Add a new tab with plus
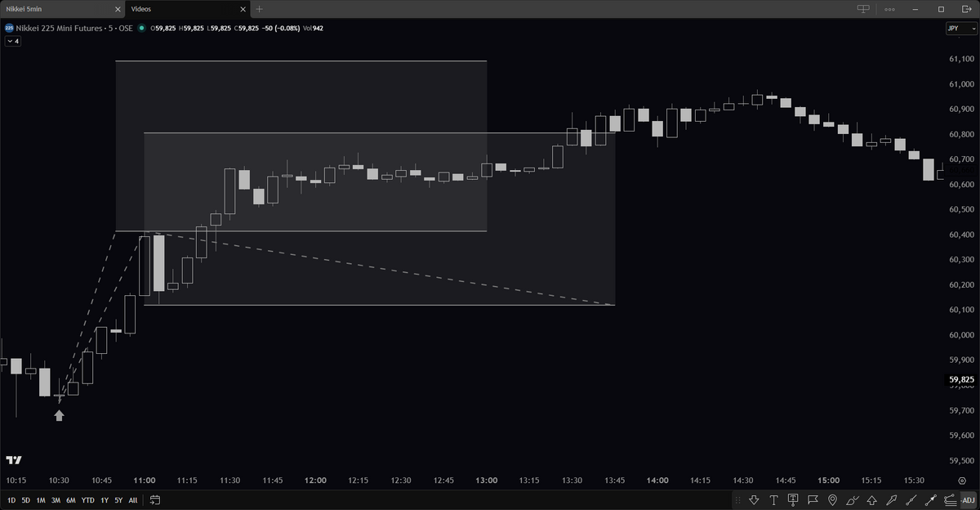Screen dimensions: 980x510 coord(259,9)
